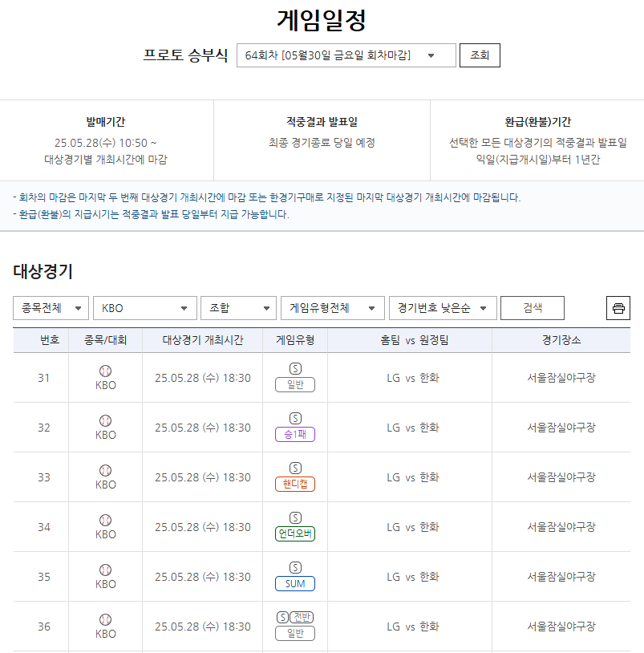Click the 핸디캡 badge on game 33

click(294, 484)
